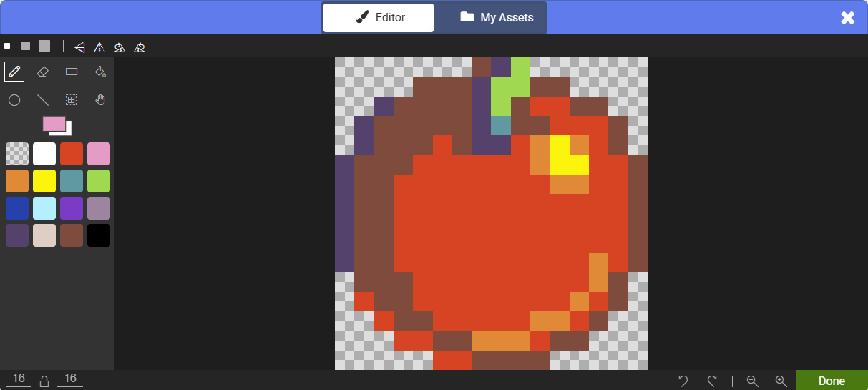Pick the orange color swatch
The height and width of the screenshot is (390, 868).
point(17,181)
